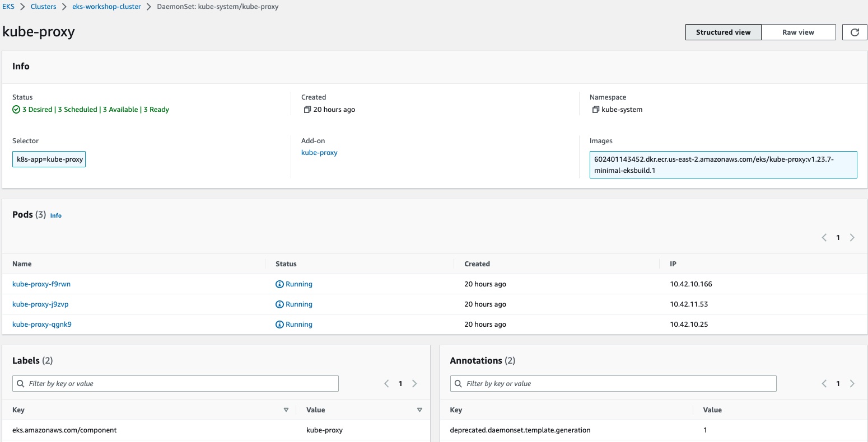The width and height of the screenshot is (868, 442).
Task: Click the Labels filter search field
Action: click(x=179, y=384)
